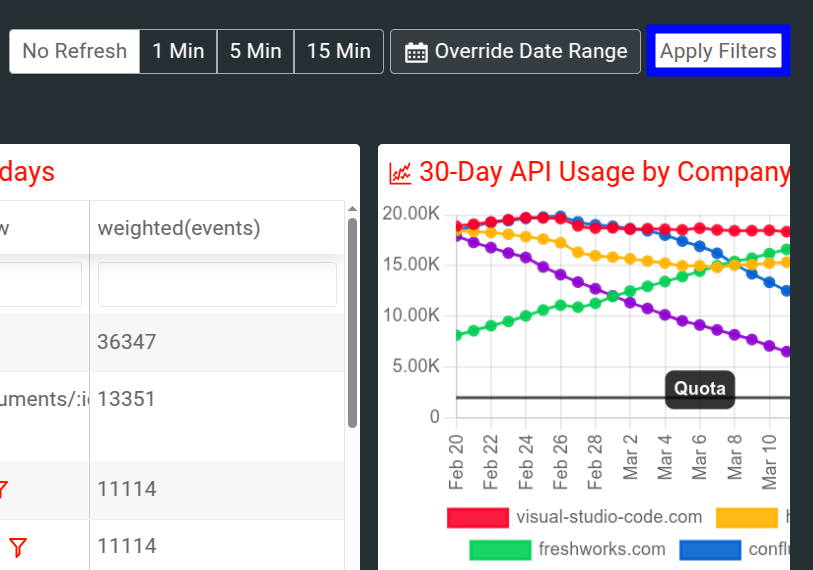The height and width of the screenshot is (570, 813).
Task: Click the partially visible filter icon in the upper 11114 row
Action: click(x=4, y=489)
